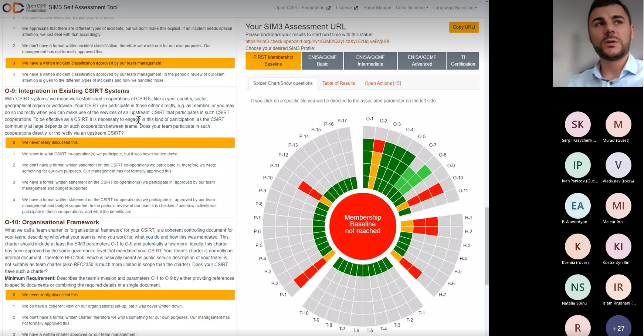
Task: Select O-9 option 1 'We know in what CSIRT co-operation(s)'
Action: (120, 154)
